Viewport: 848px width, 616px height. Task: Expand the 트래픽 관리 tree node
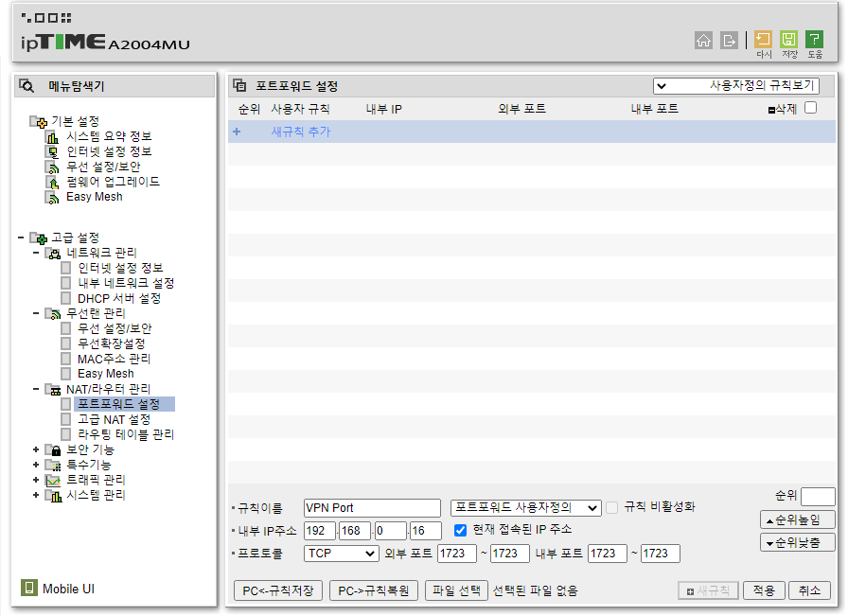[x=36, y=480]
